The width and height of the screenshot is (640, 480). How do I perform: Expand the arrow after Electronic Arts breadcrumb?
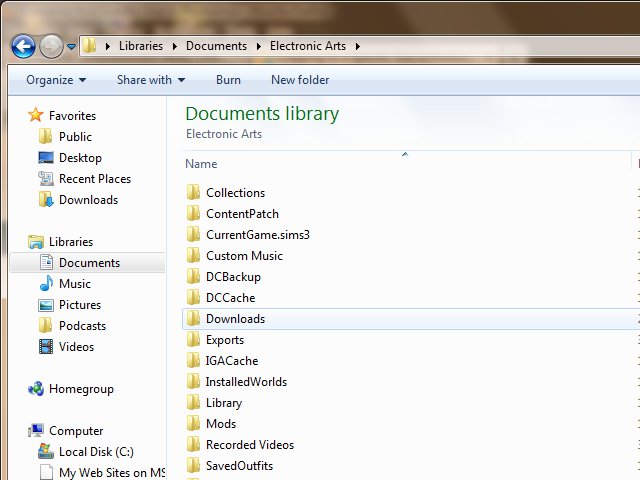pyautogui.click(x=357, y=46)
